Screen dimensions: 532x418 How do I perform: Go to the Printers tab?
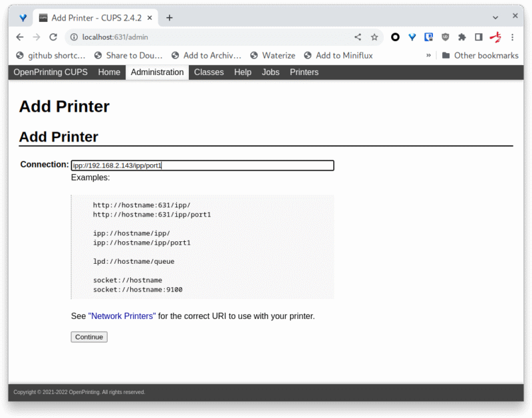(x=304, y=72)
